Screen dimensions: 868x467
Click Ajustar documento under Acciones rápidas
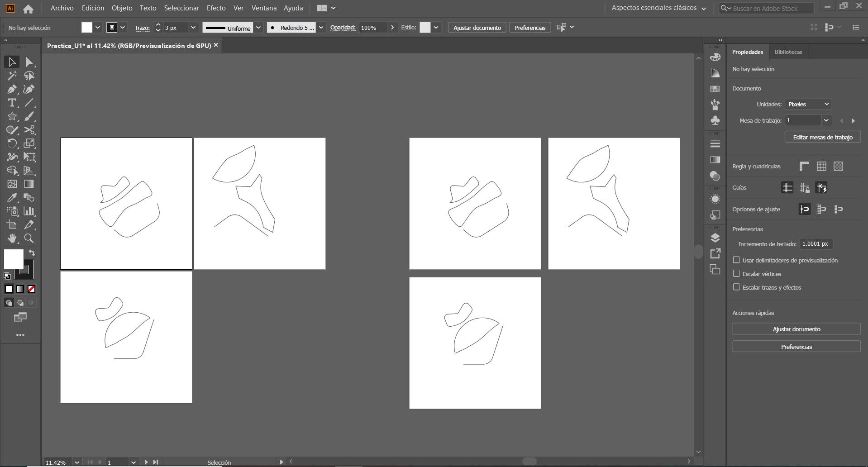[796, 329]
